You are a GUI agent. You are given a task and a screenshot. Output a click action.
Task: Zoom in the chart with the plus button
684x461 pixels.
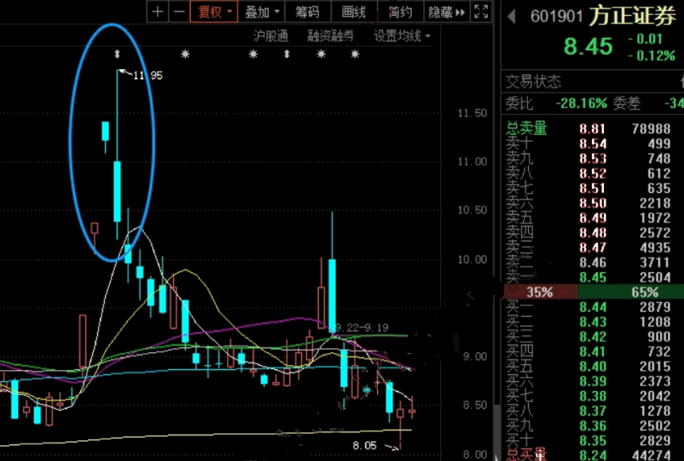tap(157, 12)
